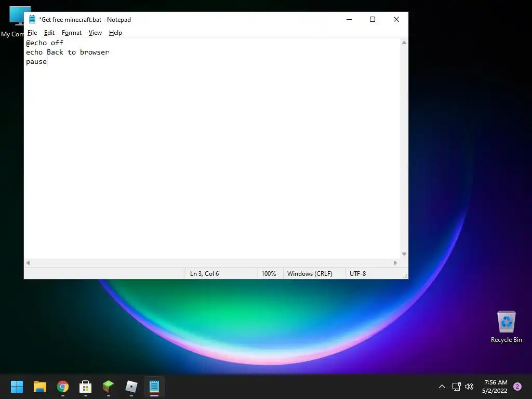Image resolution: width=532 pixels, height=399 pixels.
Task: Open network status tray icon
Action: (x=456, y=387)
